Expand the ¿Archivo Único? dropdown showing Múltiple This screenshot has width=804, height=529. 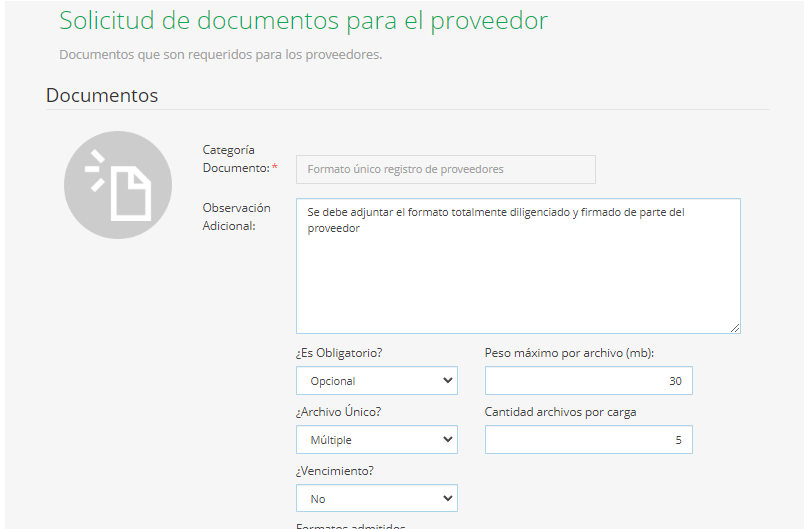pos(376,440)
